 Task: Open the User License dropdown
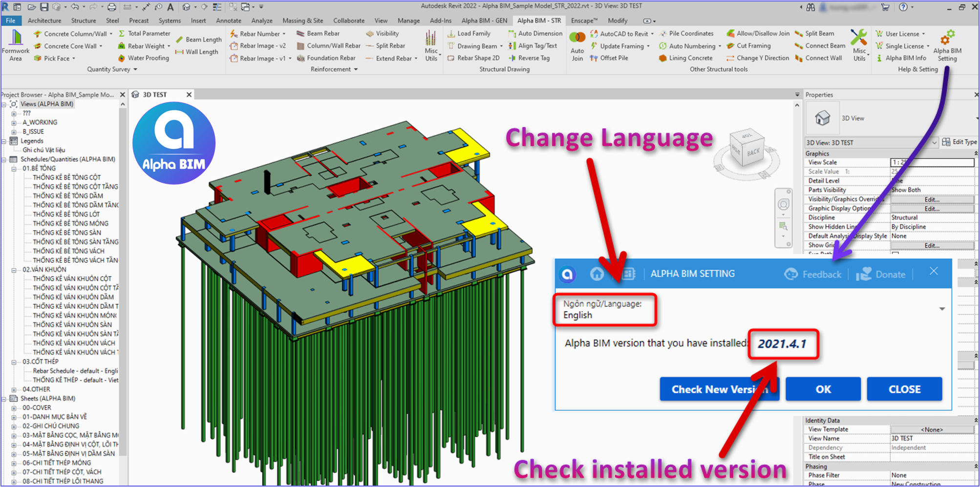tap(923, 34)
